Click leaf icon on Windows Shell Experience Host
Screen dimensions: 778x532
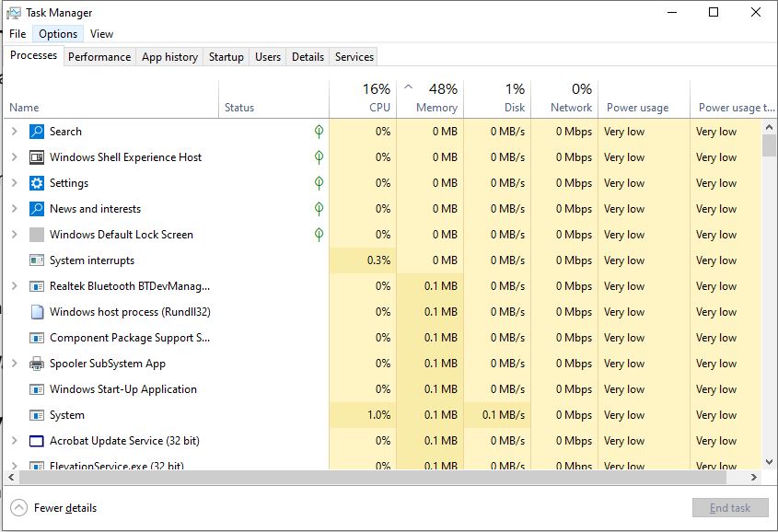coord(319,157)
